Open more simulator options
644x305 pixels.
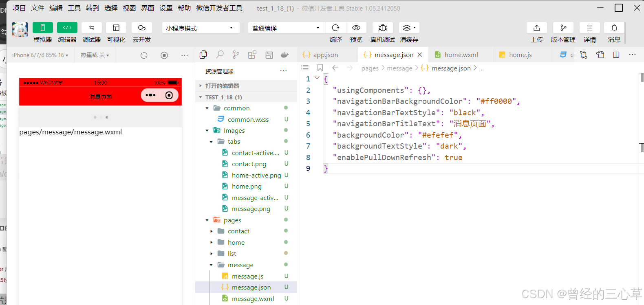[x=185, y=55]
